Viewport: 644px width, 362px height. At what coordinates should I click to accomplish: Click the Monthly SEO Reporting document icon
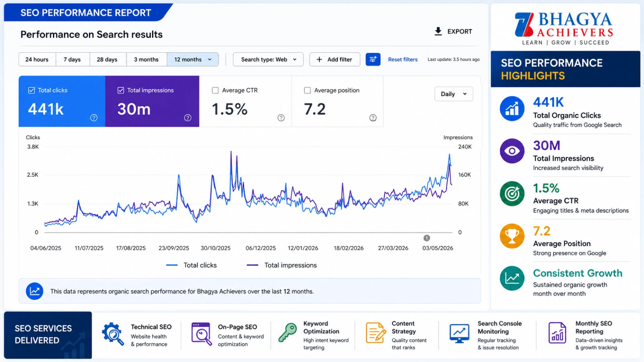coord(557,333)
